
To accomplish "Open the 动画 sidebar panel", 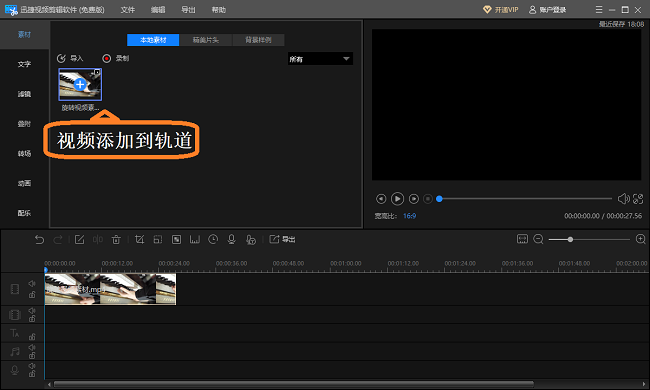I will tap(24, 183).
